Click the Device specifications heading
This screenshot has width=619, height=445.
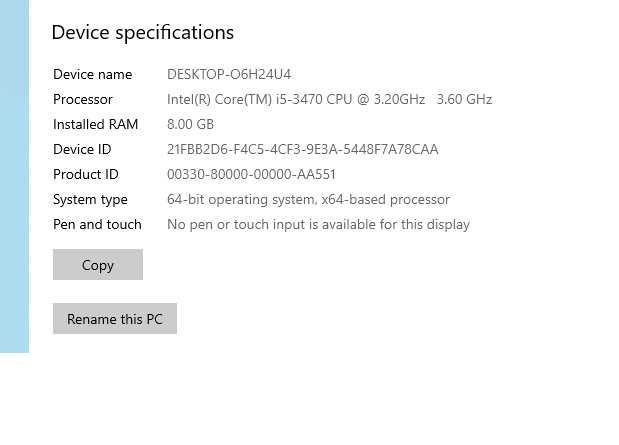pyautogui.click(x=142, y=32)
